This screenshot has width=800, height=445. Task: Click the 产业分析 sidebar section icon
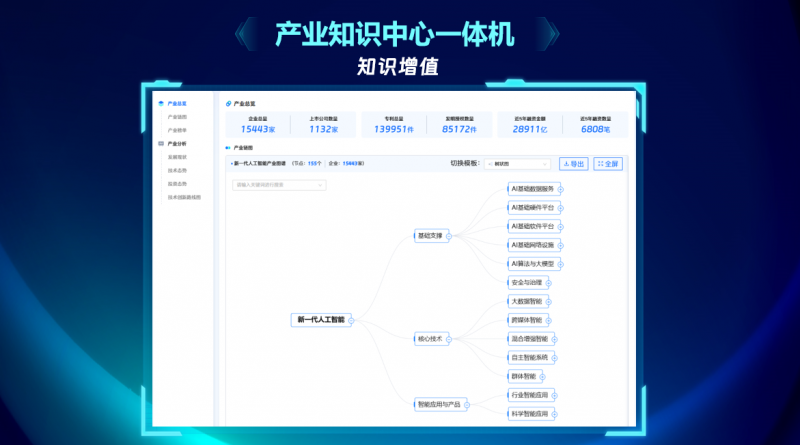[x=161, y=143]
